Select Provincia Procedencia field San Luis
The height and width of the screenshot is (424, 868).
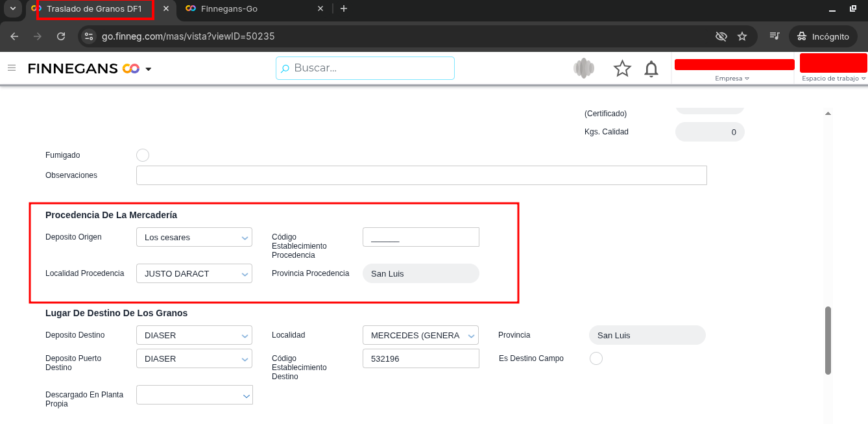click(420, 273)
